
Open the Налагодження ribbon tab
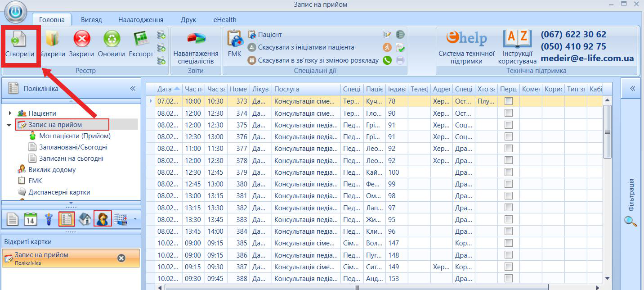tap(141, 20)
